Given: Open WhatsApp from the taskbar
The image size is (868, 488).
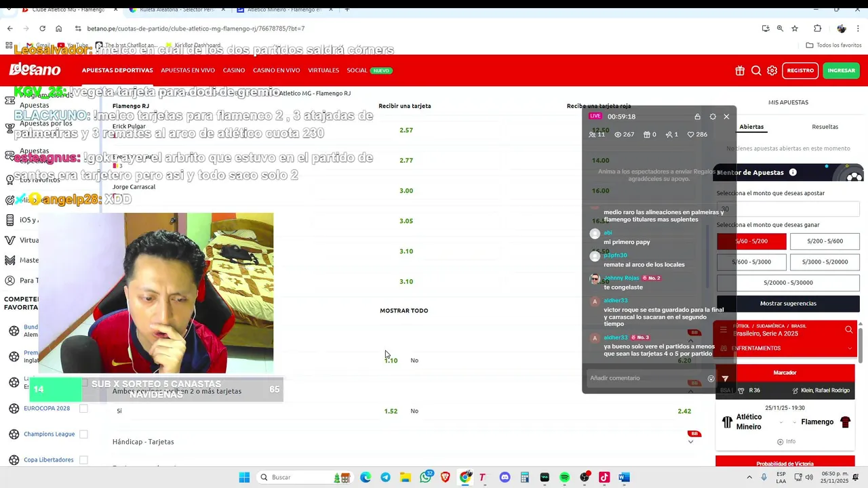Looking at the screenshot, I should [426, 477].
